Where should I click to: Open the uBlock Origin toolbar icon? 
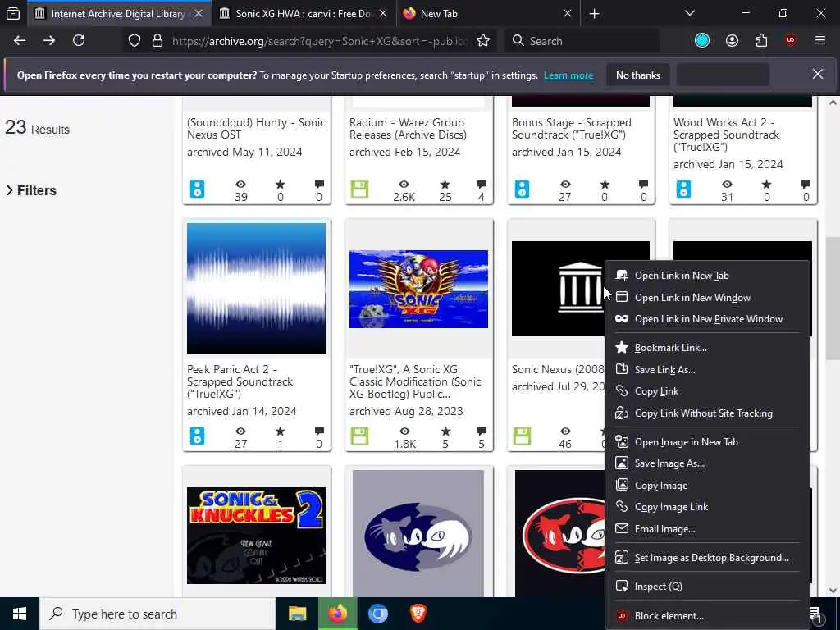click(x=790, y=41)
